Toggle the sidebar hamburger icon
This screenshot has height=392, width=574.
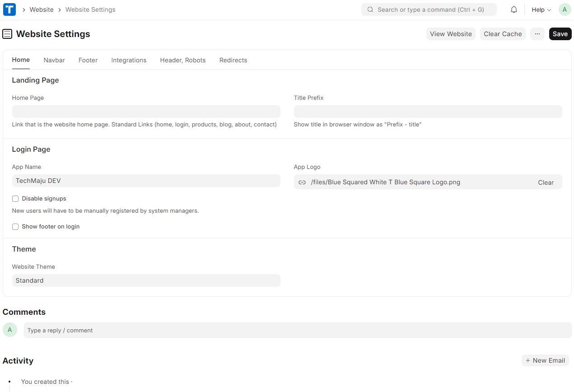coord(7,34)
